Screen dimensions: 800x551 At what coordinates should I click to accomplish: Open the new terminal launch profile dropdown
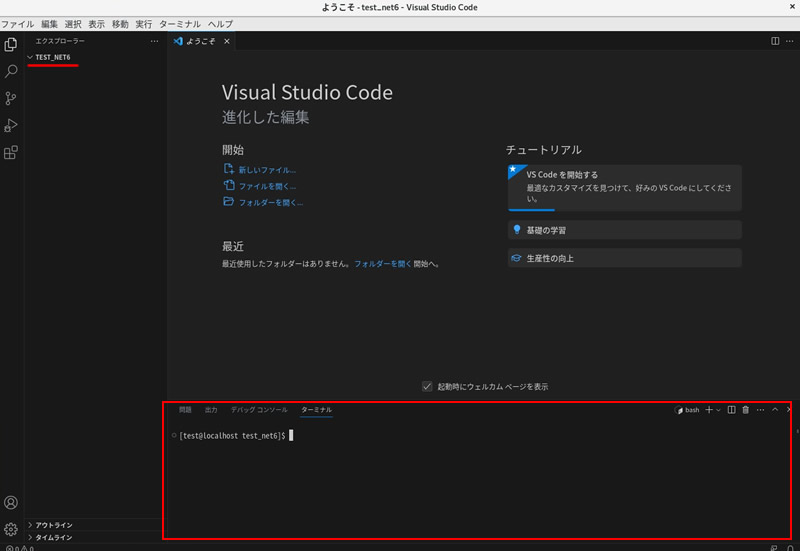click(718, 410)
